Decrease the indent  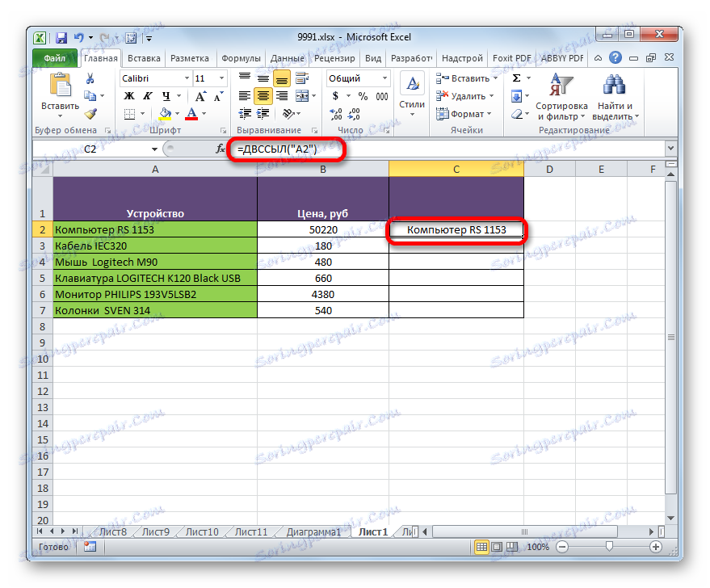click(x=245, y=114)
